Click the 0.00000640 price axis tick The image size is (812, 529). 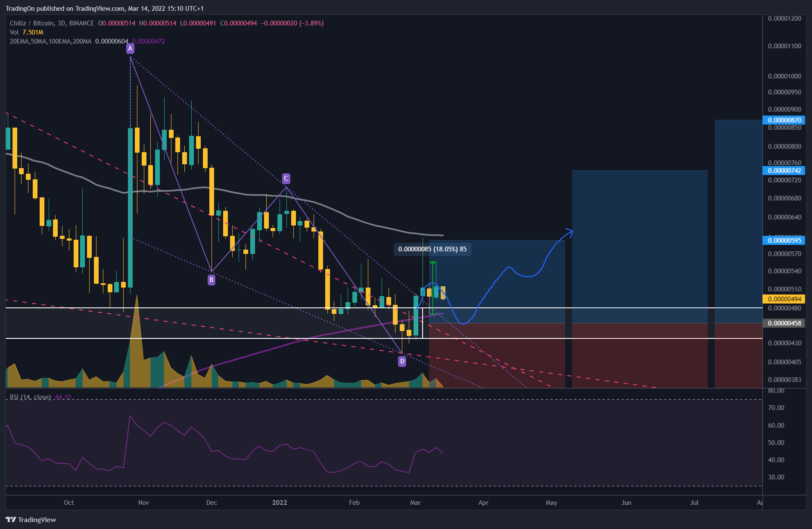tap(784, 217)
